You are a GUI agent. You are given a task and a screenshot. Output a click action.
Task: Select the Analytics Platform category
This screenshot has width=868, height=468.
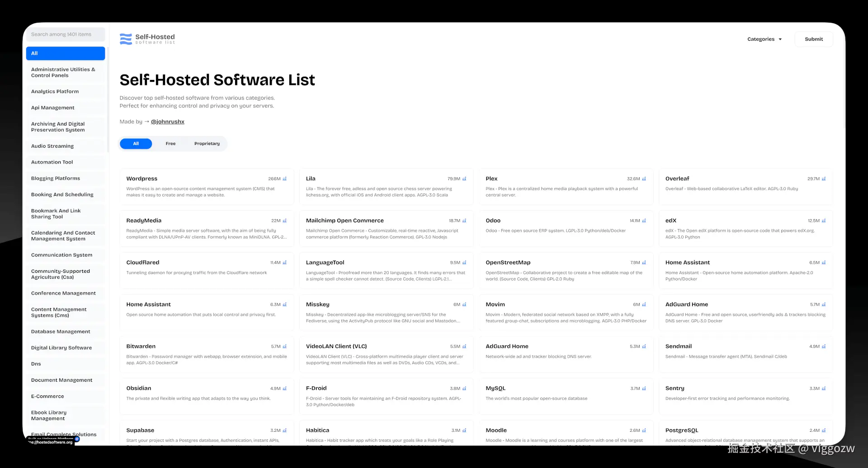pos(55,91)
